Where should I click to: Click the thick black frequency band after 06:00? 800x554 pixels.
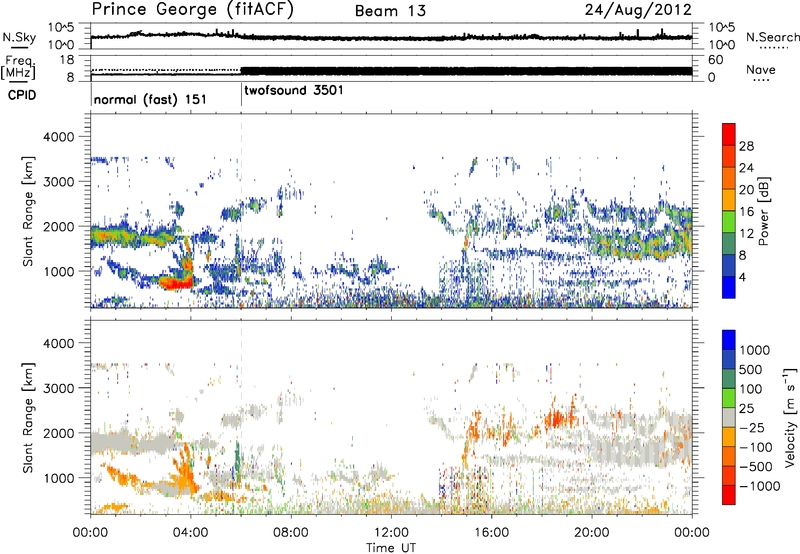[x=466, y=71]
